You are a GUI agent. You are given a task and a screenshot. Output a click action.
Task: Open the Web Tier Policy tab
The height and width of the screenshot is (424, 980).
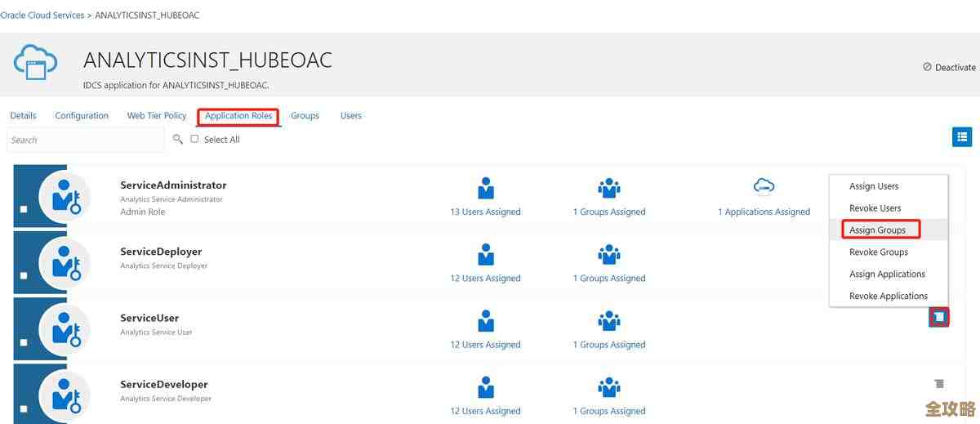click(157, 116)
